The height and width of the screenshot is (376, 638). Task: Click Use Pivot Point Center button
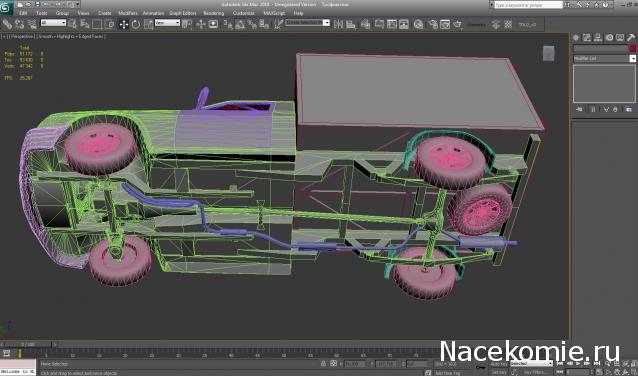tap(187, 24)
